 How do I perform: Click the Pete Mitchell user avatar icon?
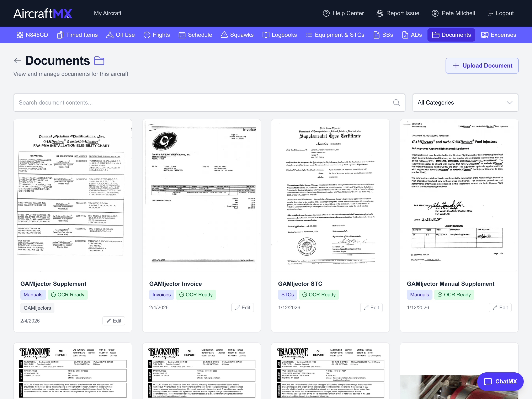435,13
